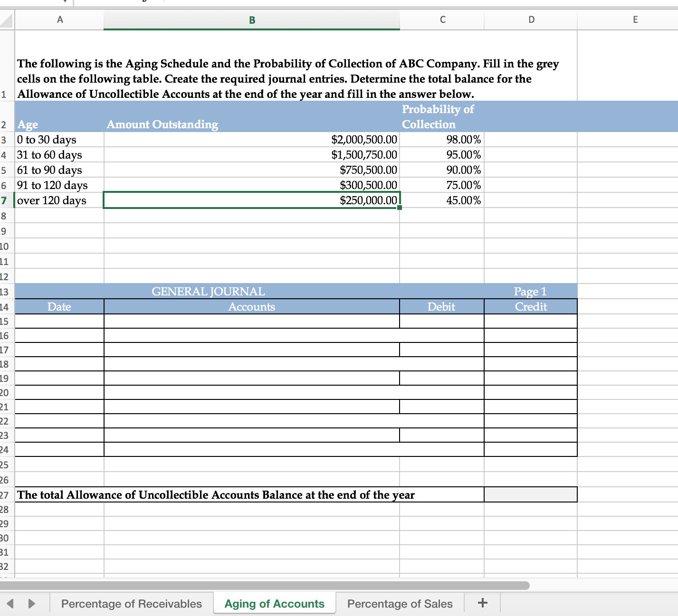Select the 'over 120 days' cell
This screenshot has width=678, height=616.
coord(59,200)
